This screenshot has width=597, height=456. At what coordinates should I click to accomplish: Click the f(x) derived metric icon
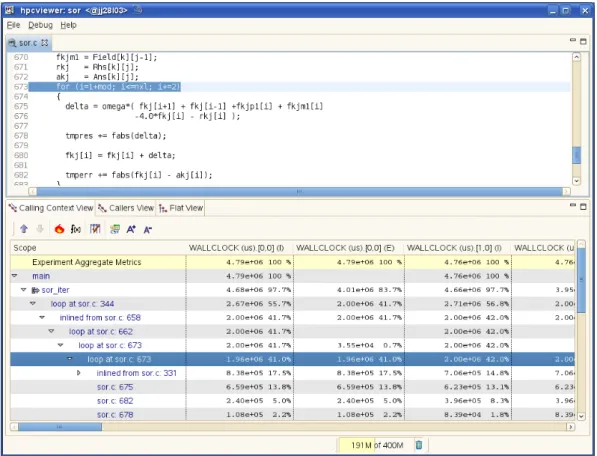point(76,229)
